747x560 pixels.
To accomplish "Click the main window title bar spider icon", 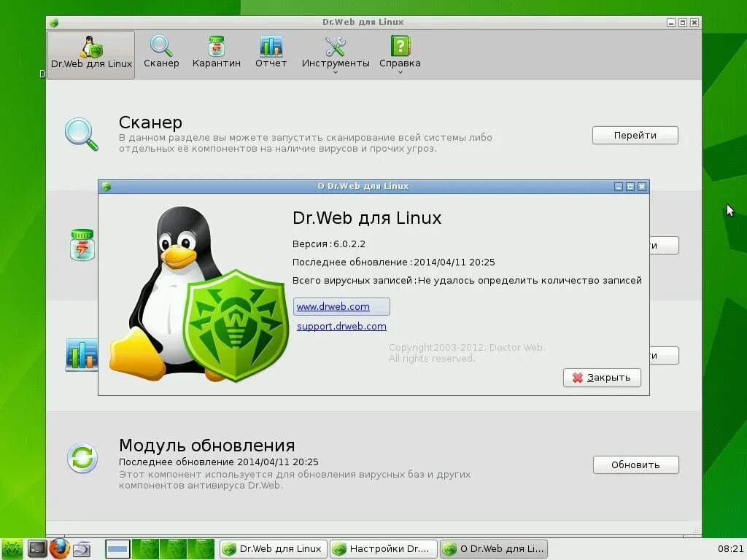I will 54,23.
